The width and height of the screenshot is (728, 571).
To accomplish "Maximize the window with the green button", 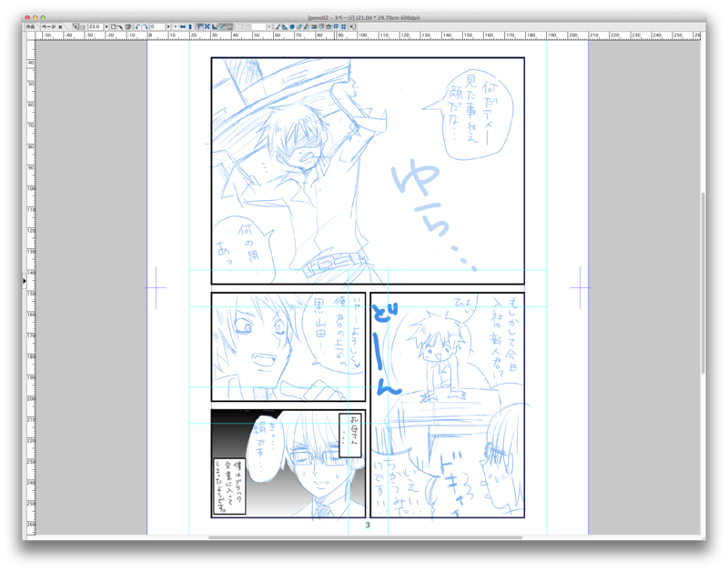I will pos(42,17).
